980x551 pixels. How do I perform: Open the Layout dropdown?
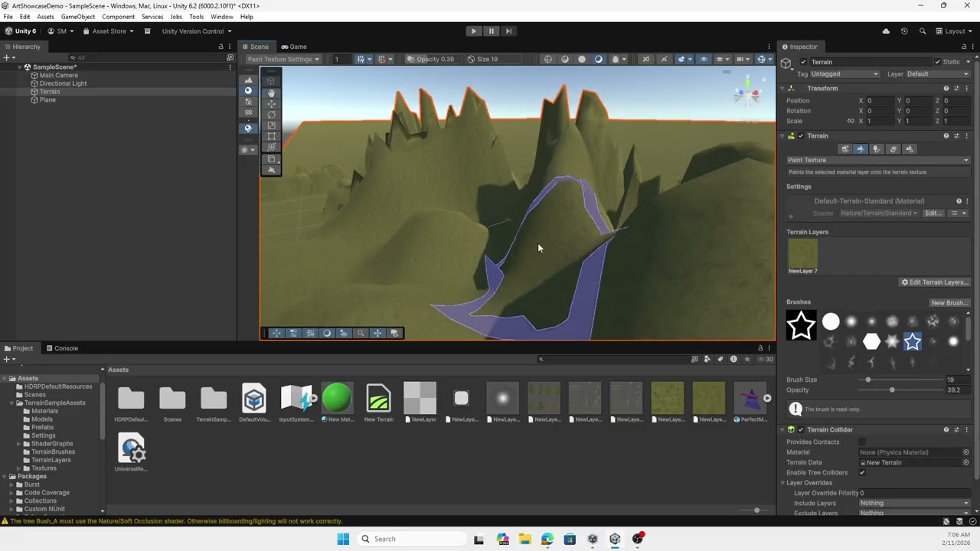[954, 31]
